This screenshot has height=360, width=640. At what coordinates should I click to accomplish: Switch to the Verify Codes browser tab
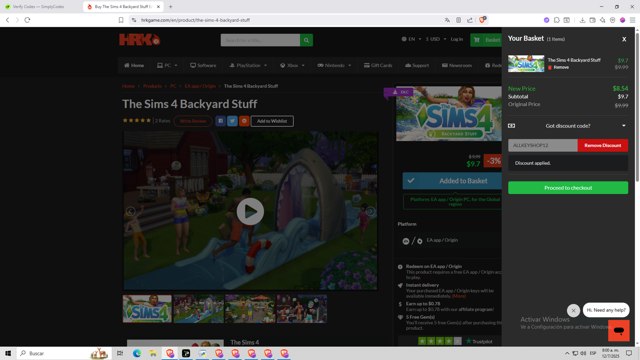coord(39,7)
